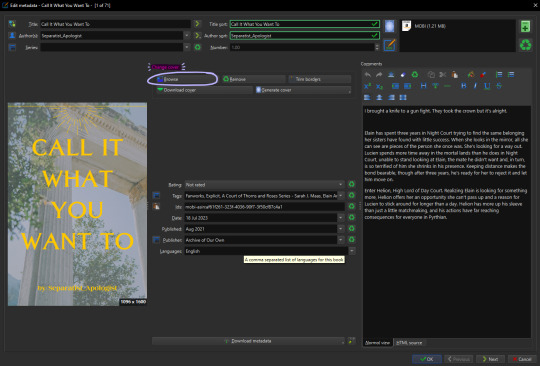Paste from clipboard in comments toolbar
Viewport: 540px width, 366px height.
tap(455, 74)
